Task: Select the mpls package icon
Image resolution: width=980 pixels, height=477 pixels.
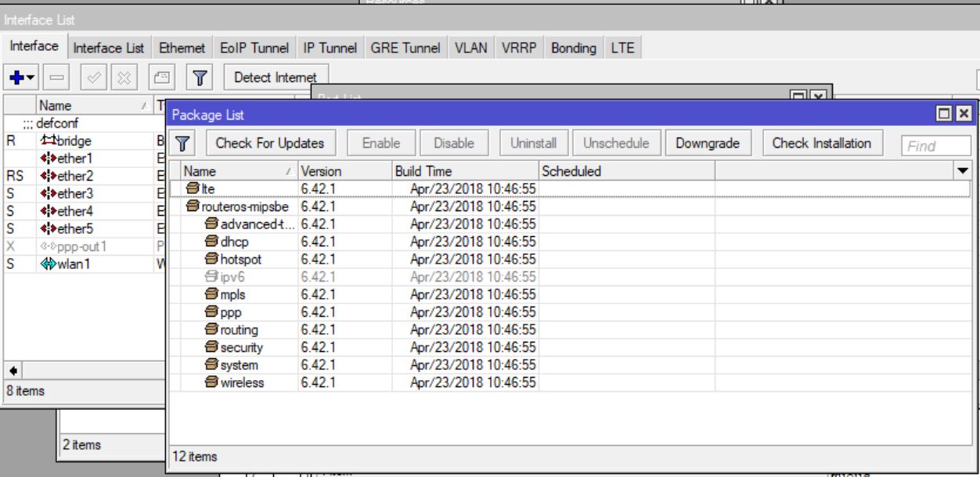Action: coord(211,294)
